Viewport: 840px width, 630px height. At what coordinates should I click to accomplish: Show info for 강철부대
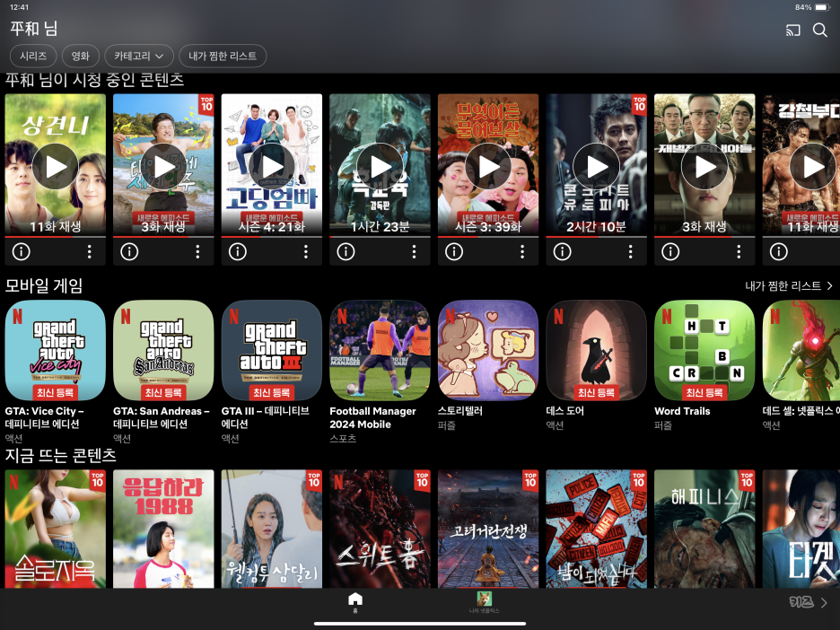[x=779, y=252]
